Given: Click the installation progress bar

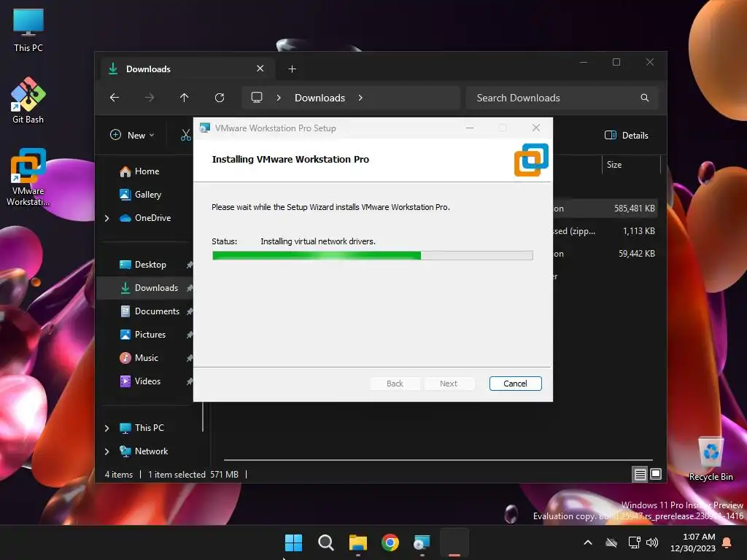Looking at the screenshot, I should [x=373, y=256].
